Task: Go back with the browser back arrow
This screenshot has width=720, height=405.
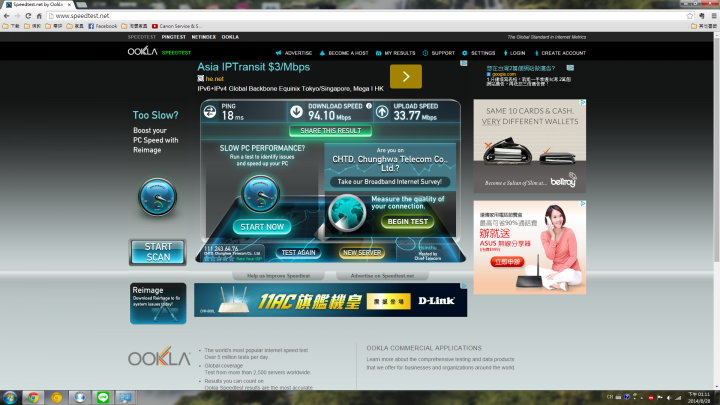Action: click(x=6, y=16)
